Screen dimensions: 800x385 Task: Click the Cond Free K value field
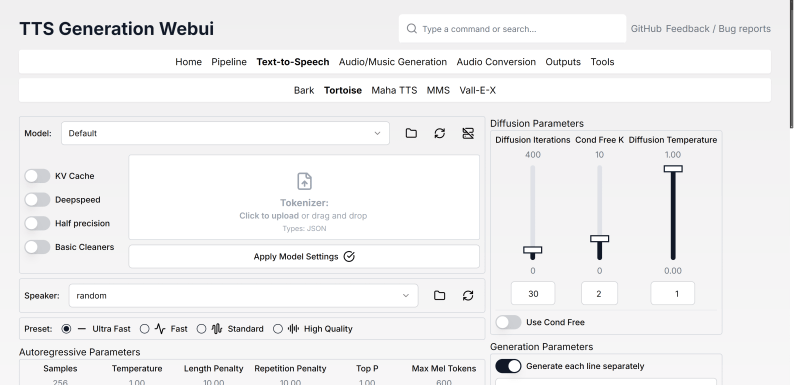pos(599,293)
